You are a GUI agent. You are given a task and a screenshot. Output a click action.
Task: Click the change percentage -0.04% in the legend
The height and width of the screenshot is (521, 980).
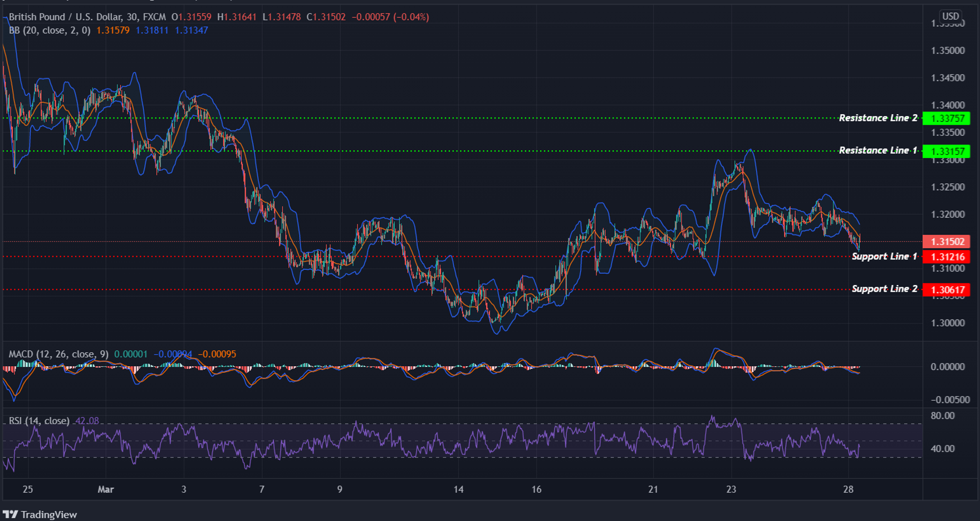coord(410,17)
